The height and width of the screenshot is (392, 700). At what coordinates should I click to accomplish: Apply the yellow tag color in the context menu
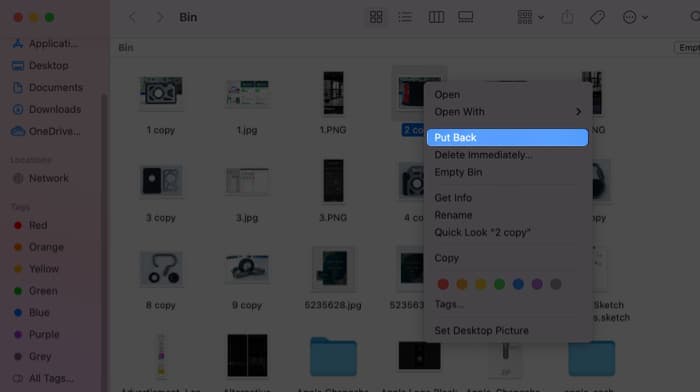point(481,284)
